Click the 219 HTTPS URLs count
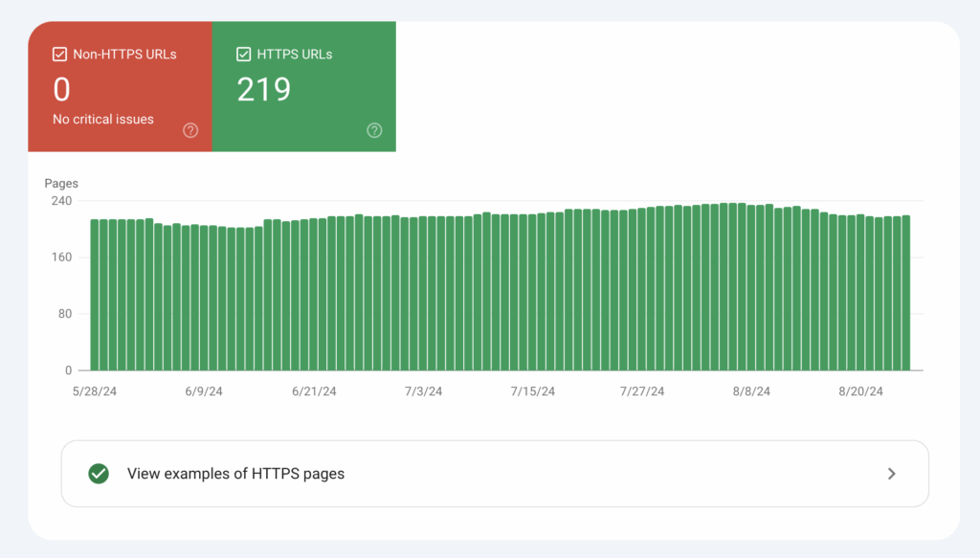Screen dimensions: 980x558 pyautogui.click(x=262, y=89)
